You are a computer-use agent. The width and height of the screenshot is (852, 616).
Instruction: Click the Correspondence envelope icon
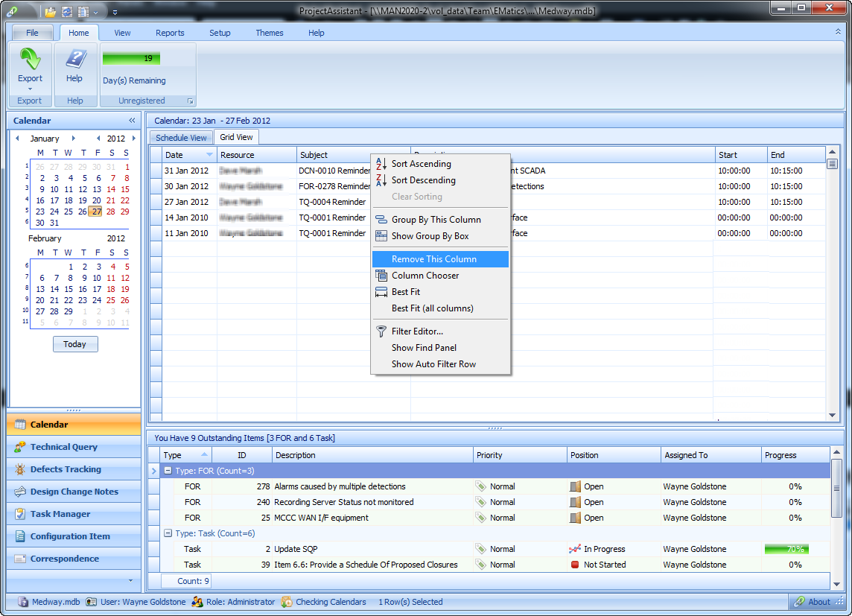coord(20,559)
